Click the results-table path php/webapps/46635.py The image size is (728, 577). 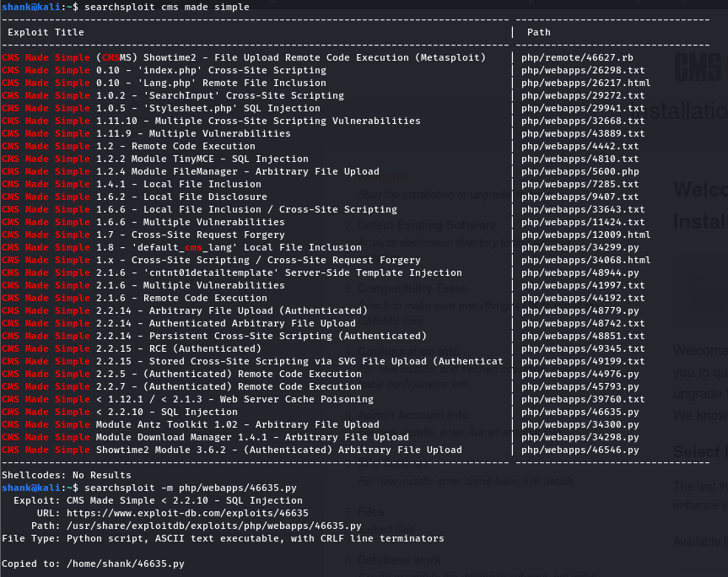(580, 412)
